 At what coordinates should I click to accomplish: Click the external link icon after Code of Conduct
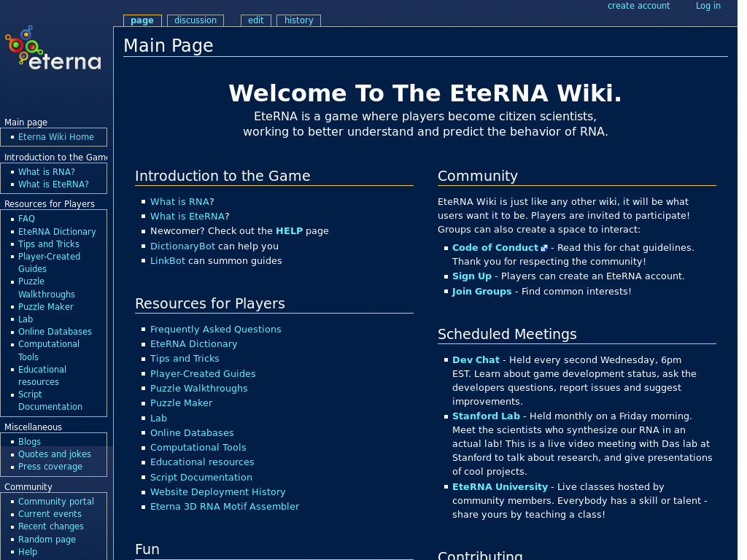tap(543, 247)
